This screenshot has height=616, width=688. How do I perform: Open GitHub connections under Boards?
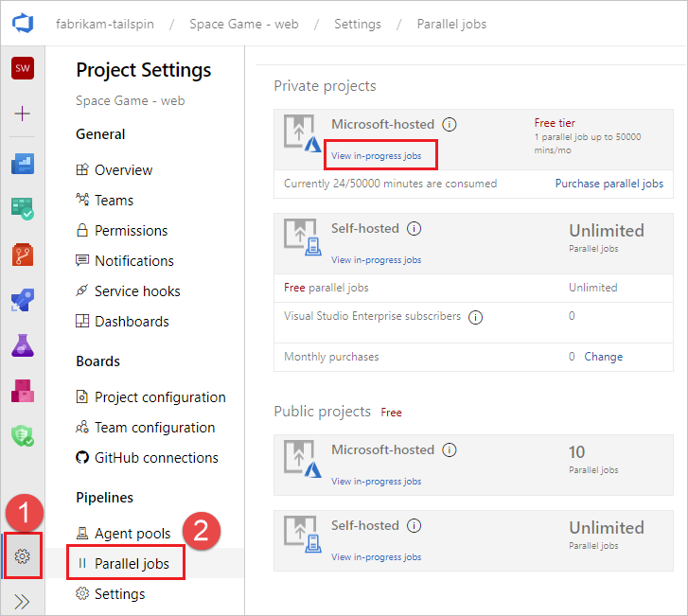click(x=156, y=458)
